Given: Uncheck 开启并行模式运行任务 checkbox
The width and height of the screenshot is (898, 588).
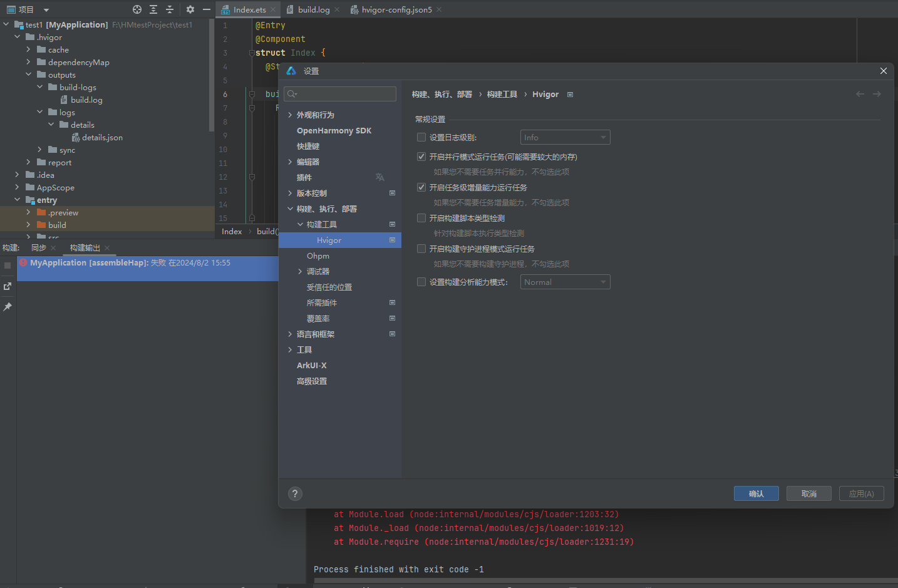Looking at the screenshot, I should point(421,157).
